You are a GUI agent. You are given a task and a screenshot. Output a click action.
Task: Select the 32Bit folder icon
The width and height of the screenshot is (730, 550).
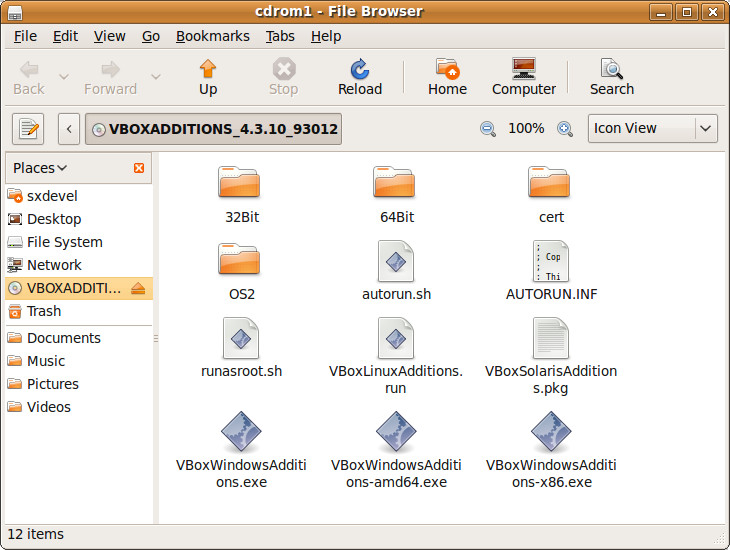pyautogui.click(x=239, y=182)
